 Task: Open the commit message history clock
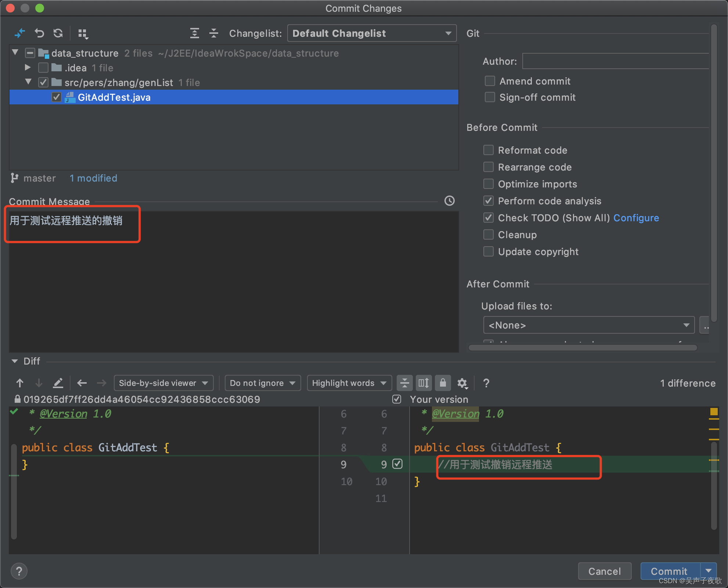450,201
